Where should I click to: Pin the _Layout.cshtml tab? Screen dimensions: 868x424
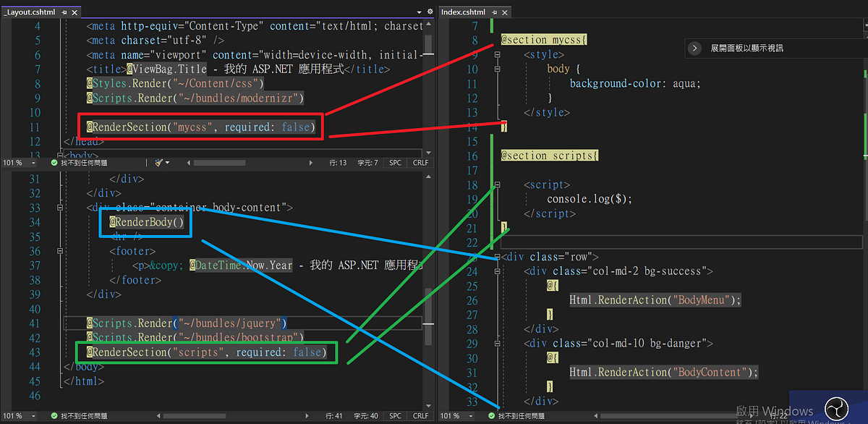[64, 12]
